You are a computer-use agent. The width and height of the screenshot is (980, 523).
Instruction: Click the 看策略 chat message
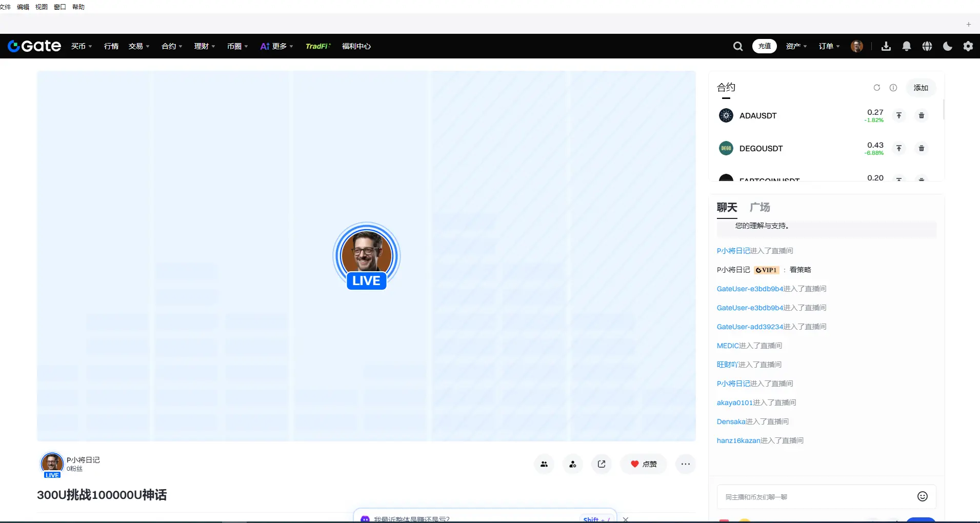pyautogui.click(x=801, y=270)
